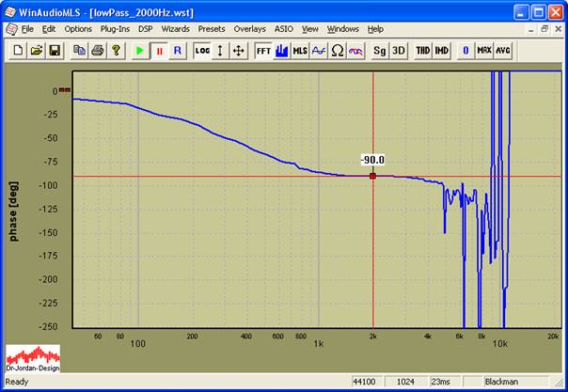Open the Overlays menu
The image size is (568, 392).
coord(249,29)
